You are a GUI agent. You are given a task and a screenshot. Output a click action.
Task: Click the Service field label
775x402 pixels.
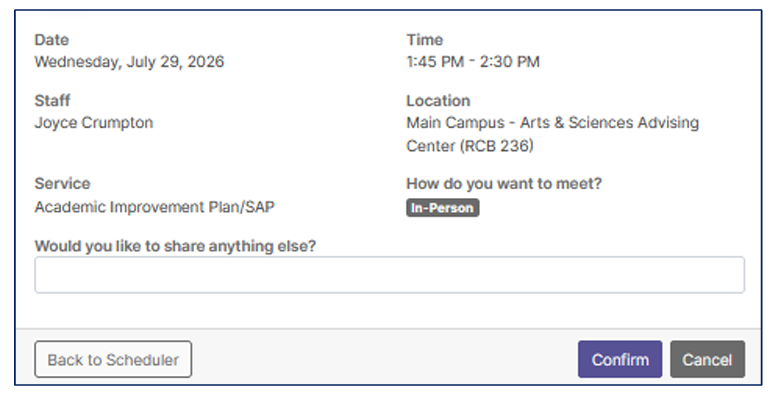pos(62,183)
